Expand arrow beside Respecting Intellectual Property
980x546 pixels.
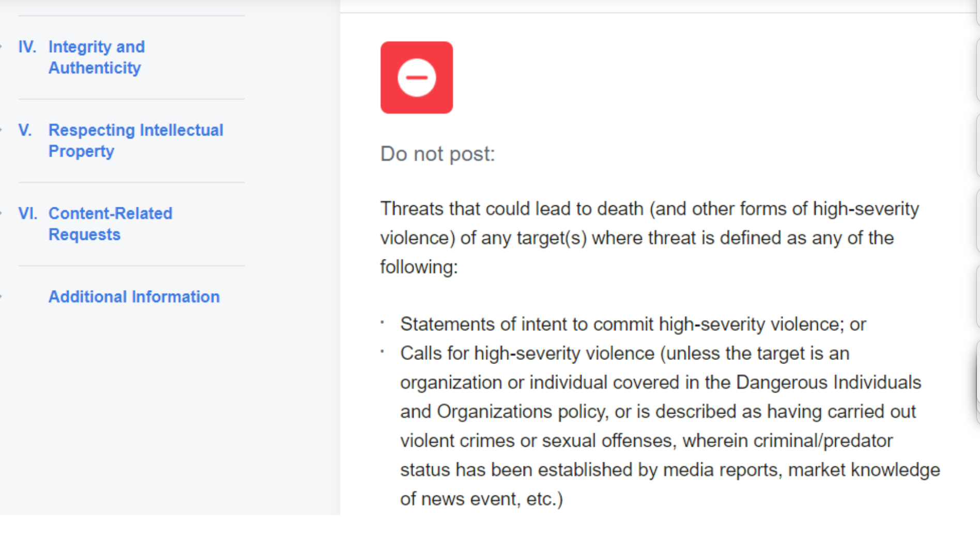point(2,130)
